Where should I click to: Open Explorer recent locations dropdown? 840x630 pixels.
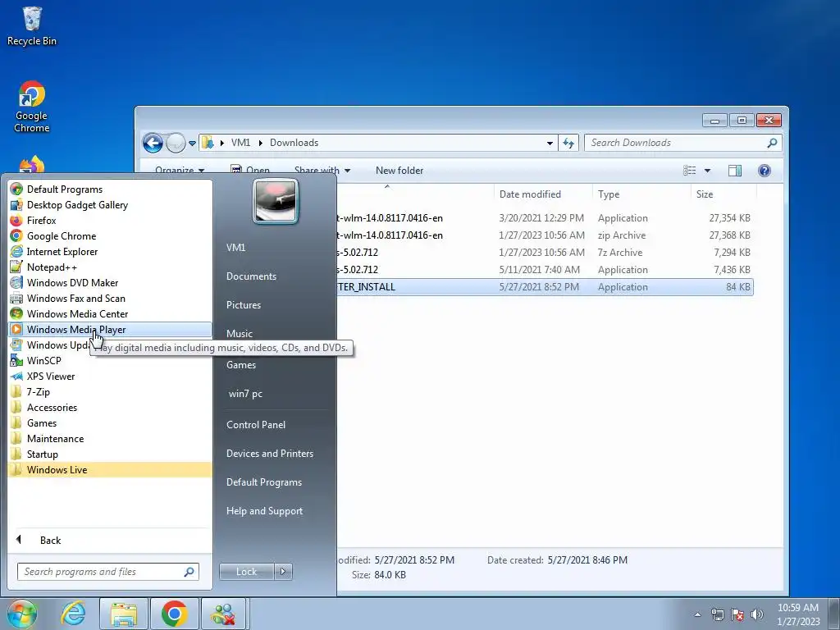tap(192, 143)
